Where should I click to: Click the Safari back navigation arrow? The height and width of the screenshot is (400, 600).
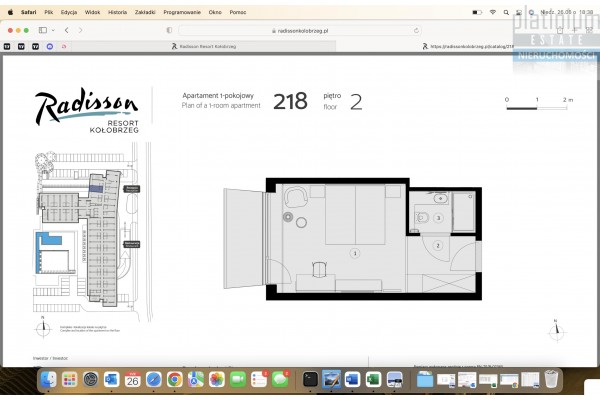point(66,31)
